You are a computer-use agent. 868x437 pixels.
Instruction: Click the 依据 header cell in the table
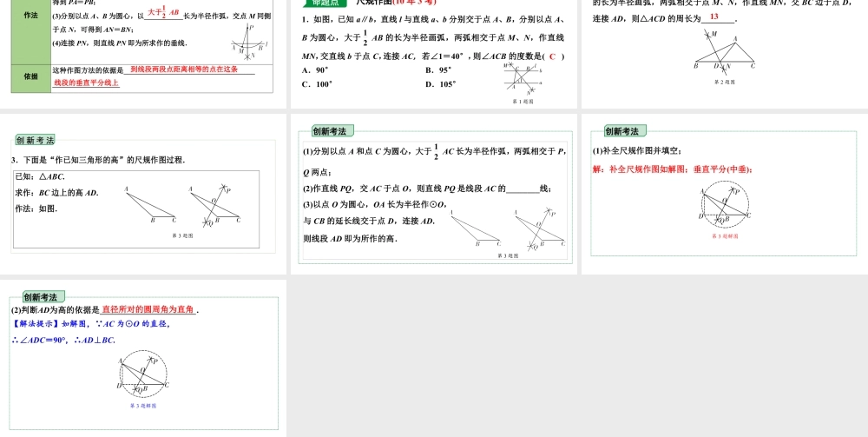pyautogui.click(x=31, y=76)
